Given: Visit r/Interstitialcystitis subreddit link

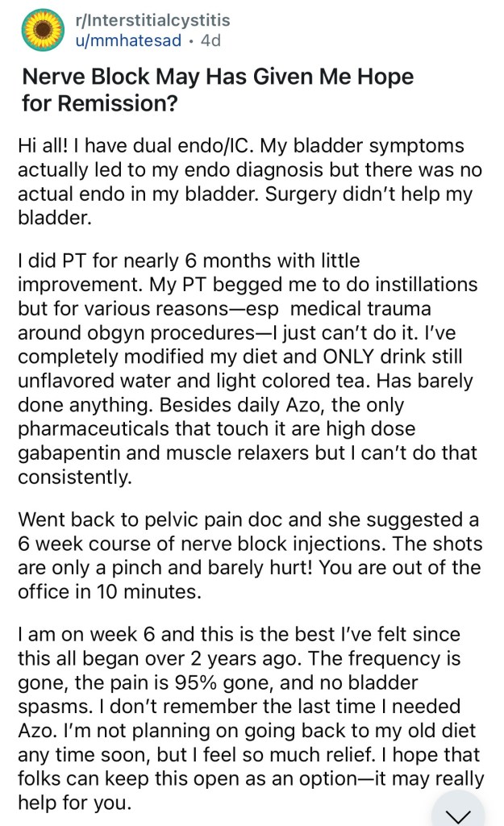Looking at the screenshot, I should click(x=152, y=20).
